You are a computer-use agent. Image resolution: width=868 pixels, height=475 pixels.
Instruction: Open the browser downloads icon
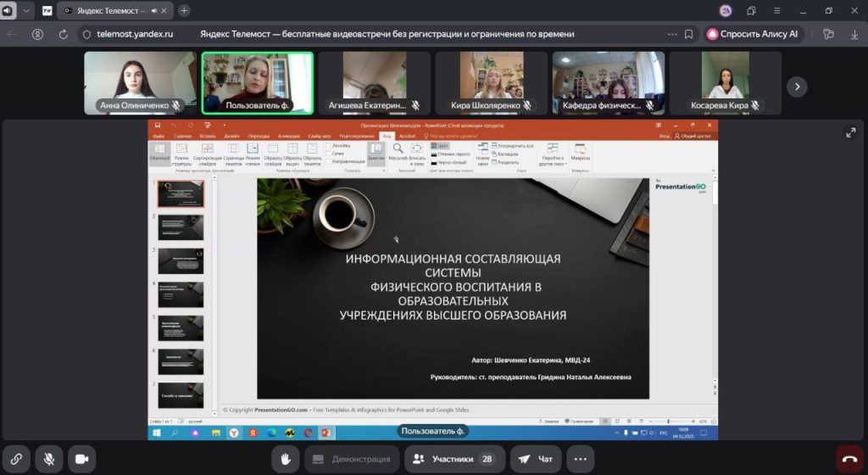pyautogui.click(x=853, y=34)
